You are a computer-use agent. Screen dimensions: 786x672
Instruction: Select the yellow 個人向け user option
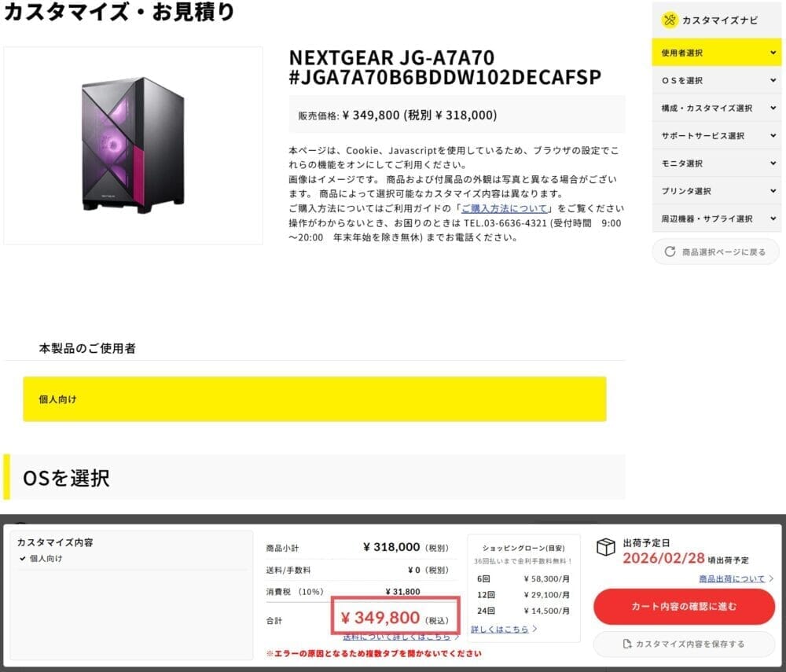click(314, 399)
